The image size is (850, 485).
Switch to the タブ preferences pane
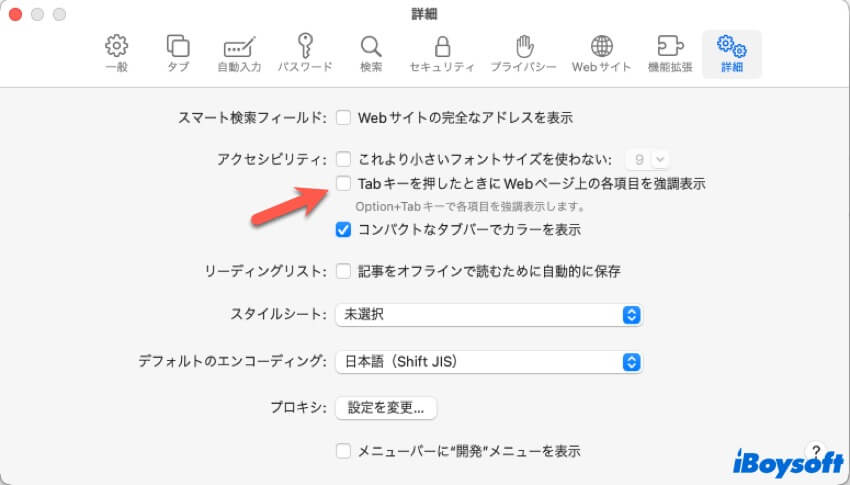click(x=178, y=53)
